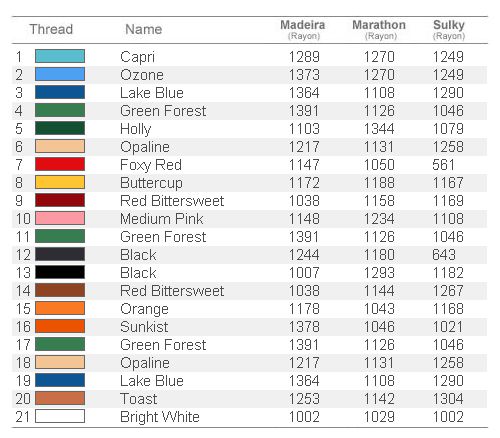Select the Madeira column header

tap(303, 29)
